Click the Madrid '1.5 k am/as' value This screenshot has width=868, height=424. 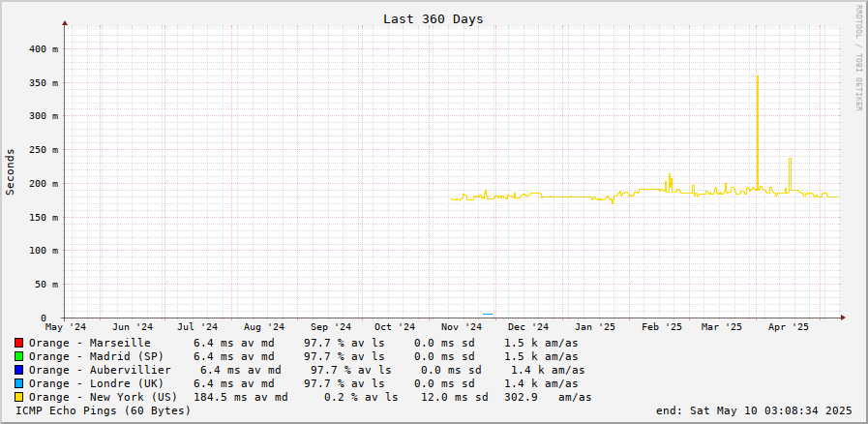[x=541, y=356]
